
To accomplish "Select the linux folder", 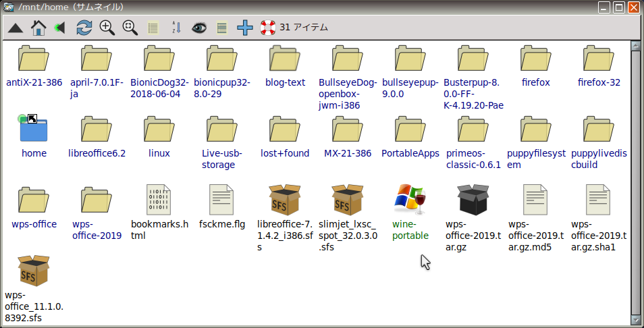I will (159, 128).
